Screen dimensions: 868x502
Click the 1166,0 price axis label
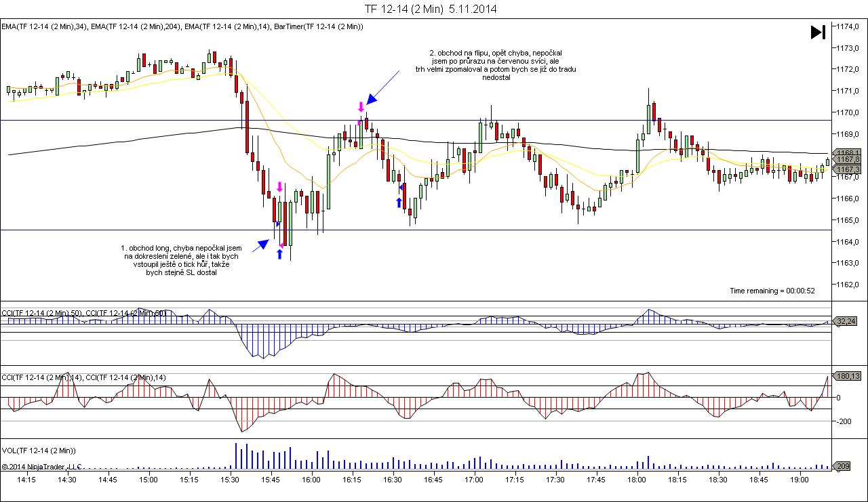(x=848, y=198)
